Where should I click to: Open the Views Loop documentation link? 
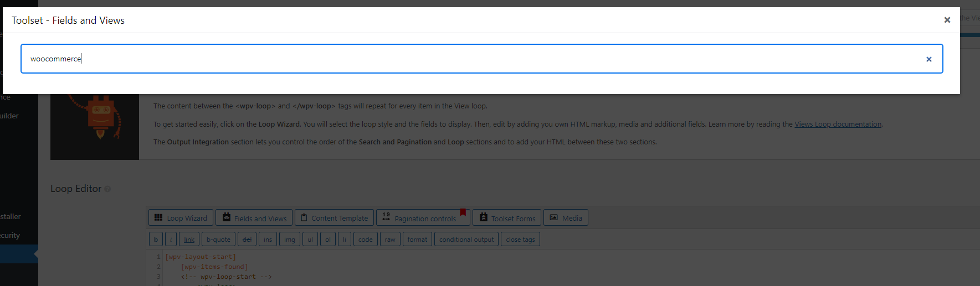[838, 124]
